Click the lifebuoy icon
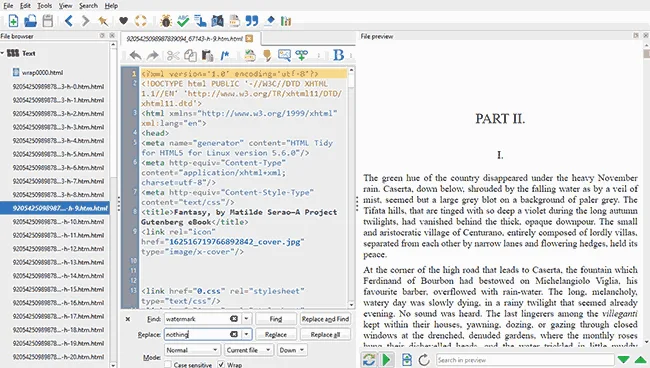Screen dimensions: 650x368 click(141, 21)
